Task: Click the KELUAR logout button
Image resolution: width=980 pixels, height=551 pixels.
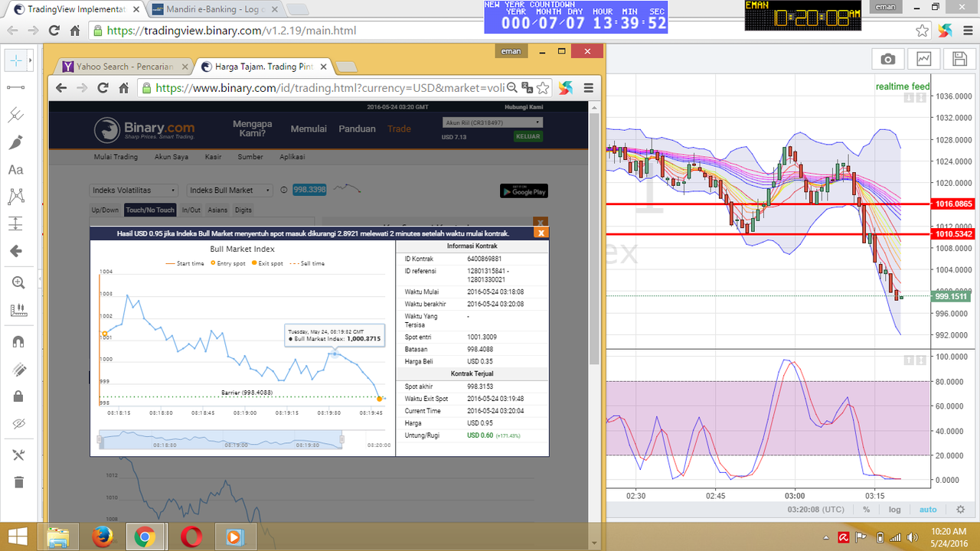Action: click(x=528, y=137)
